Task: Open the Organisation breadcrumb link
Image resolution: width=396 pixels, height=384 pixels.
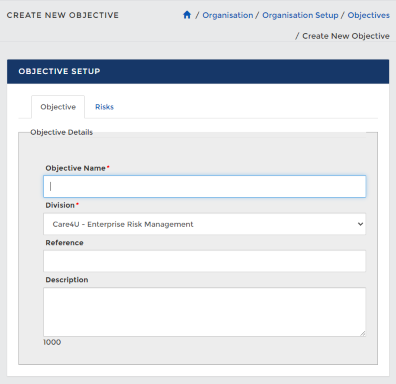Action: [x=228, y=15]
